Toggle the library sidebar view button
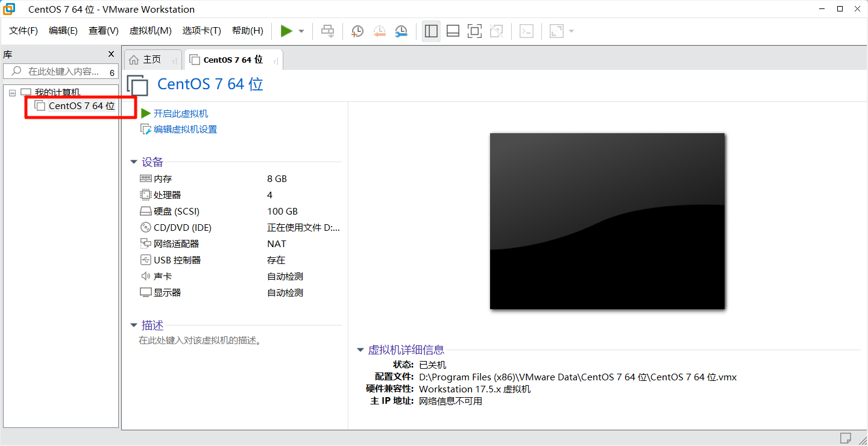This screenshot has height=446, width=868. 431,31
